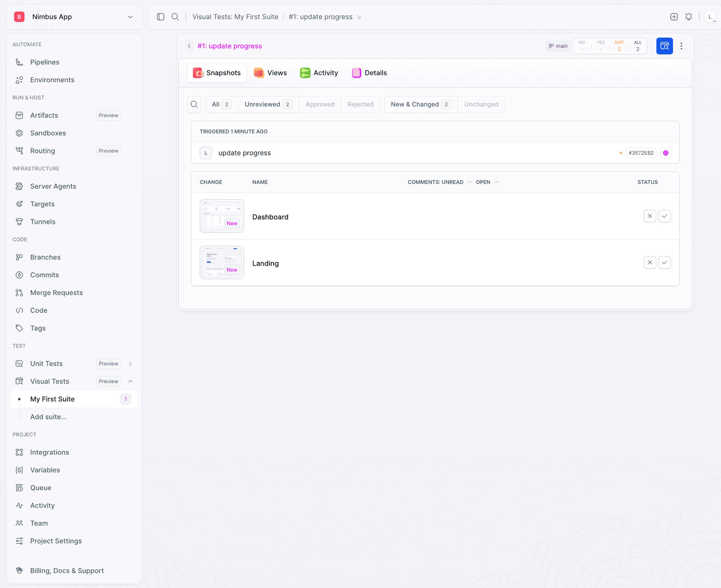The image size is (721, 588).
Task: Toggle the sidebar panel icon in the top bar
Action: (x=161, y=17)
